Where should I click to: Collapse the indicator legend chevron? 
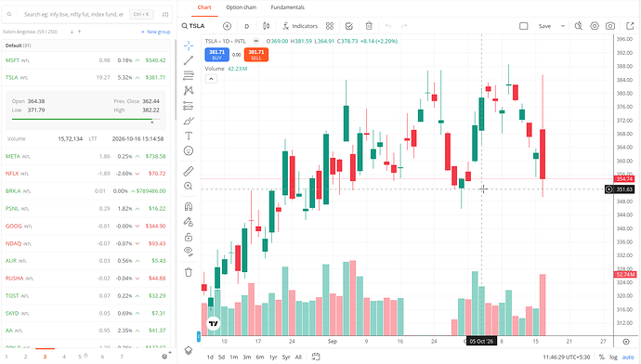pyautogui.click(x=211, y=79)
